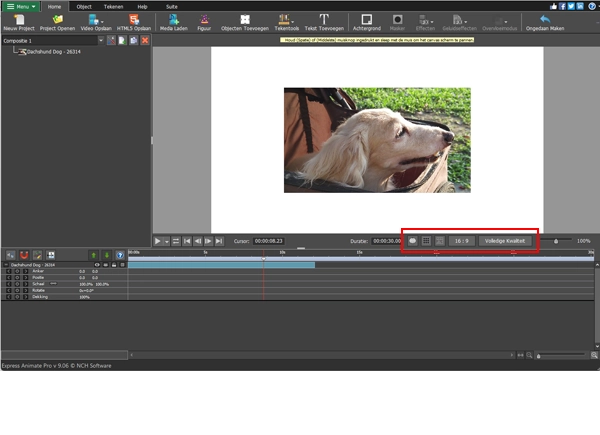Click the blue help icon top right
This screenshot has height=435, width=600.
tap(592, 6)
